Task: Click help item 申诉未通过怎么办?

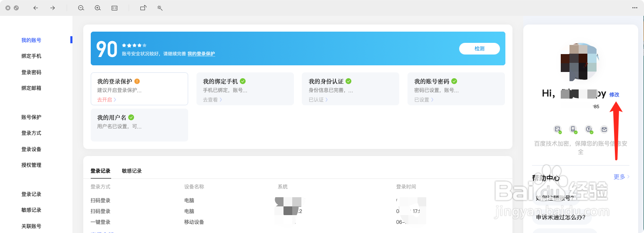Action: click(561, 217)
